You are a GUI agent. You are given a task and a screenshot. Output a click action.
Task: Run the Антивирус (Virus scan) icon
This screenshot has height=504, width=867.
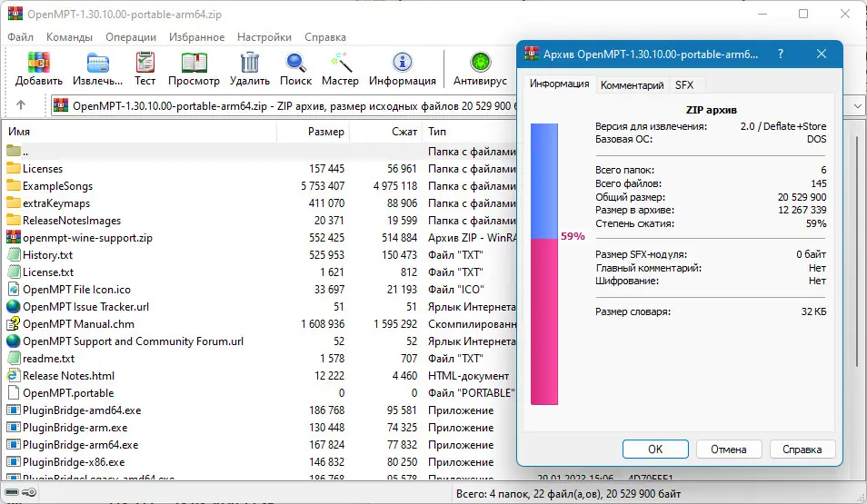pos(480,63)
